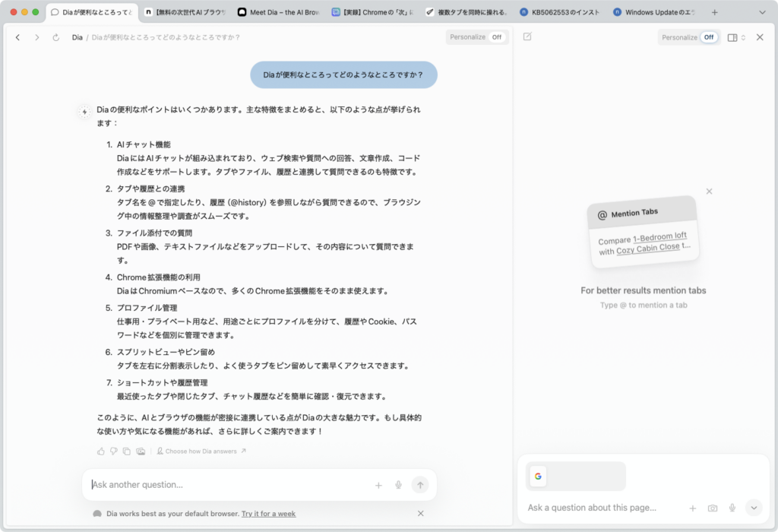This screenshot has width=778, height=532.
Task: Click the blue user question bubble
Action: coord(343,75)
